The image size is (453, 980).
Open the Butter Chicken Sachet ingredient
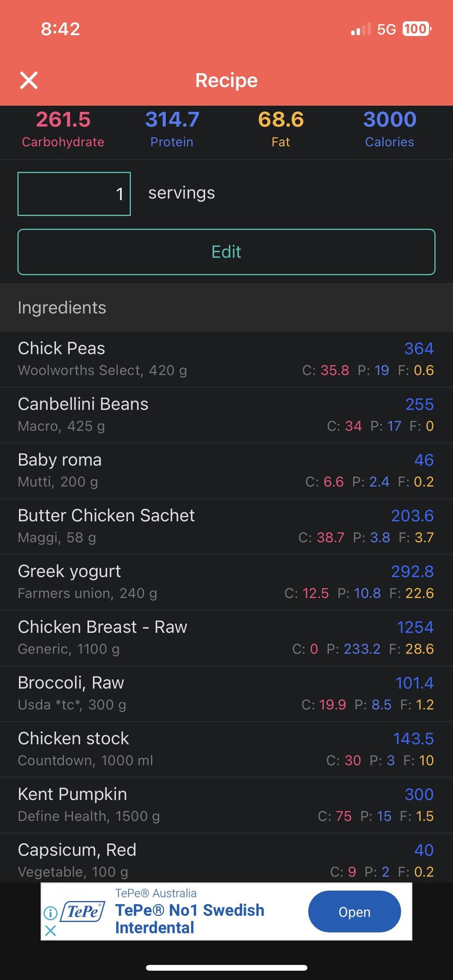pos(226,527)
